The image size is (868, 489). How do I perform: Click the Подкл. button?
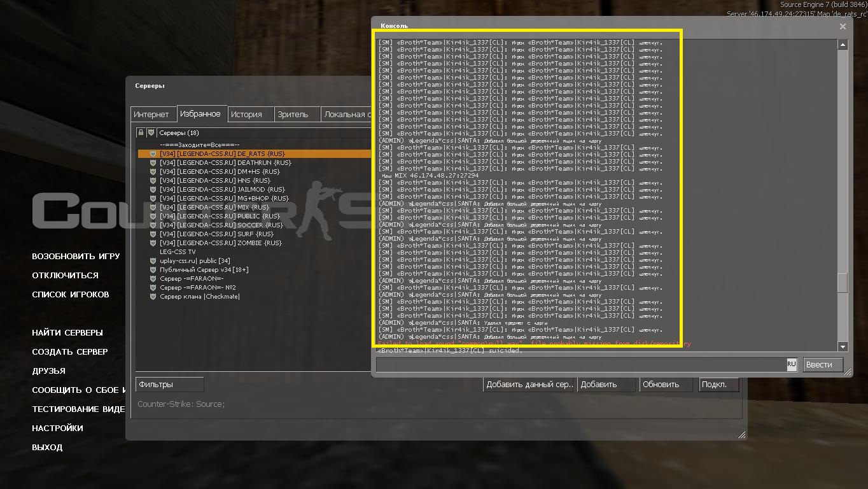click(x=719, y=384)
